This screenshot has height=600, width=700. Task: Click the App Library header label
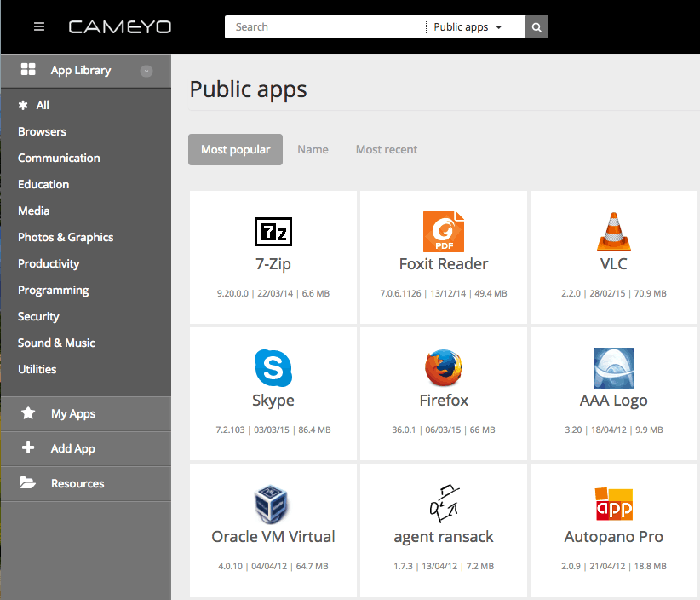81,71
